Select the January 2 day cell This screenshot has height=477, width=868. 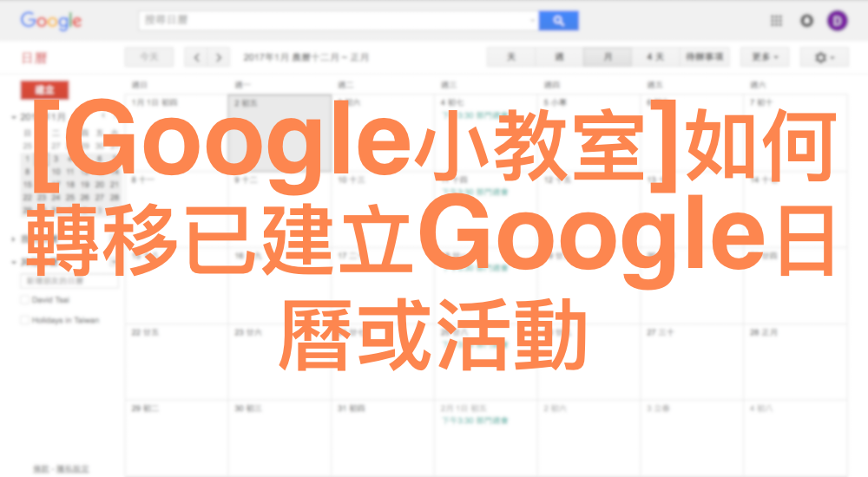(279, 133)
